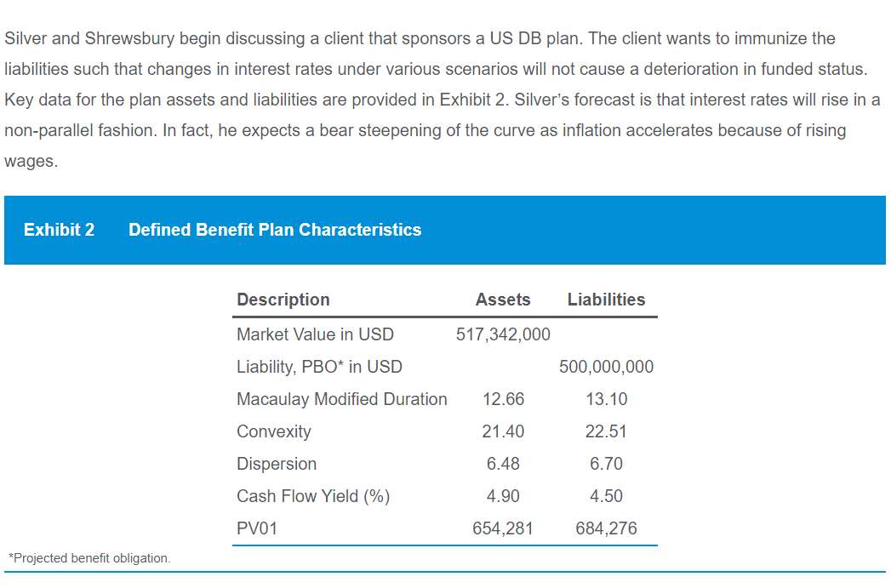Click the Projected benefit obligation footnote
This screenshot has width=891, height=588.
tap(89, 558)
